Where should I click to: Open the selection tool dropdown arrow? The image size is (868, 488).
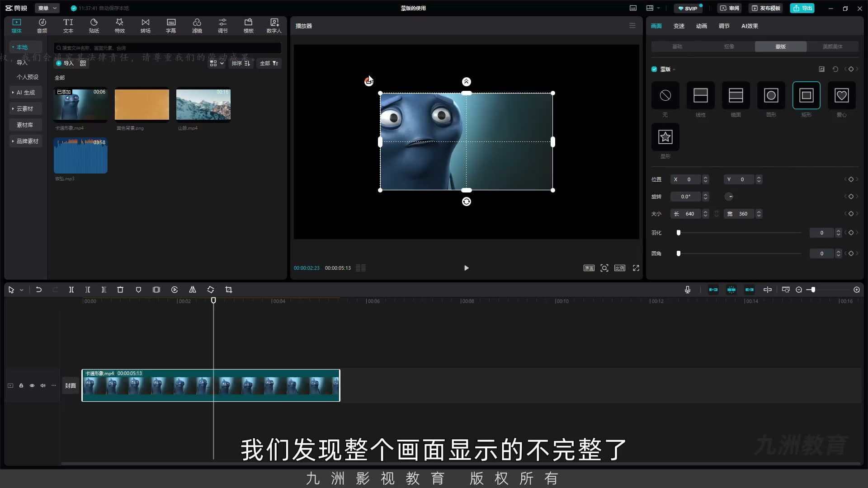point(22,290)
